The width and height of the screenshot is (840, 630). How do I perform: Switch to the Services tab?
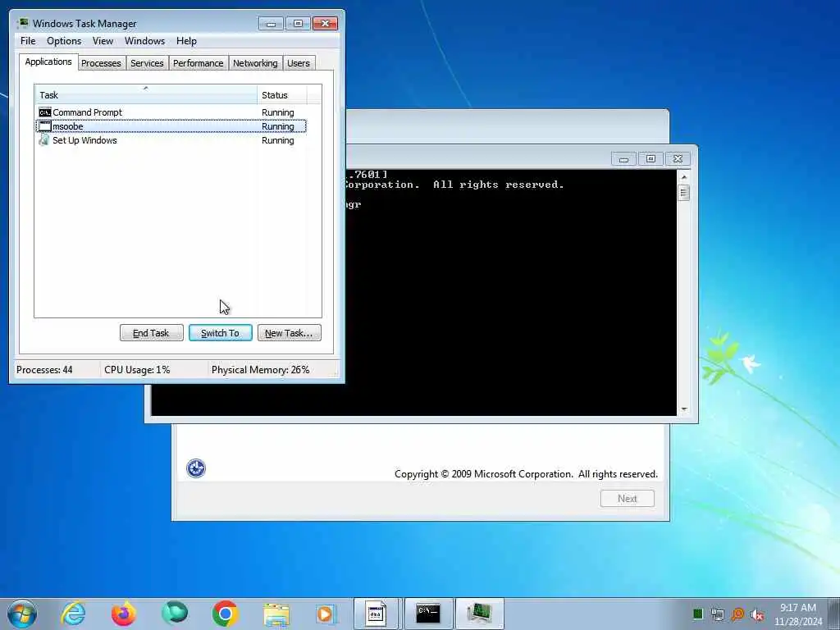(x=148, y=63)
